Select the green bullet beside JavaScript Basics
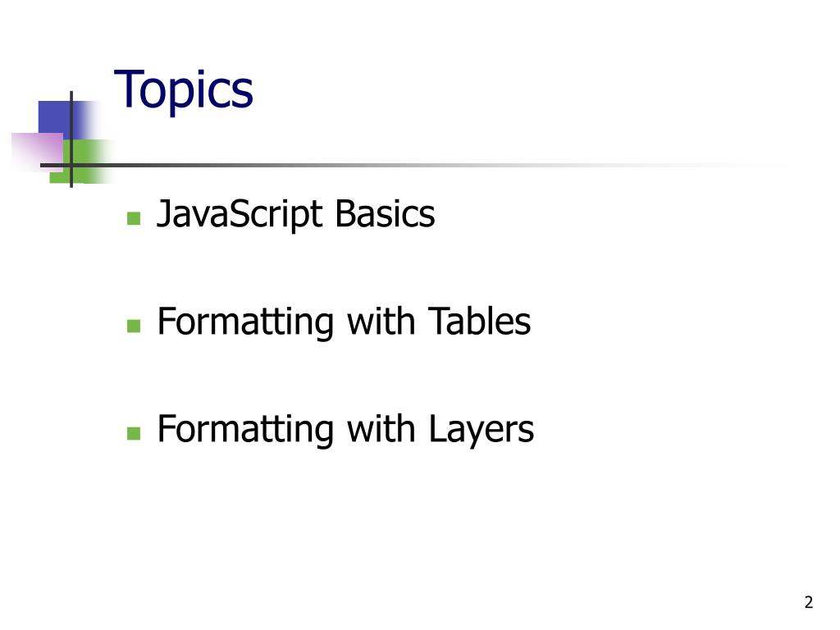840x630 pixels. (x=134, y=218)
